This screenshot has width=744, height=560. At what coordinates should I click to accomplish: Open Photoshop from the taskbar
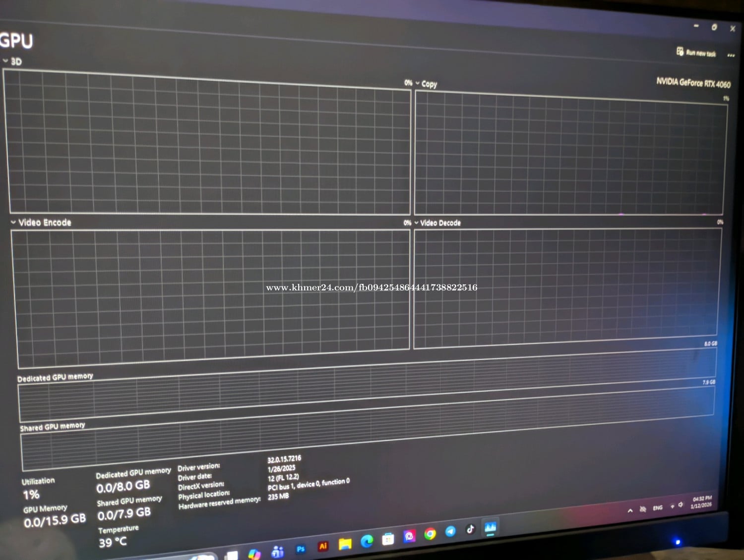pos(301,549)
